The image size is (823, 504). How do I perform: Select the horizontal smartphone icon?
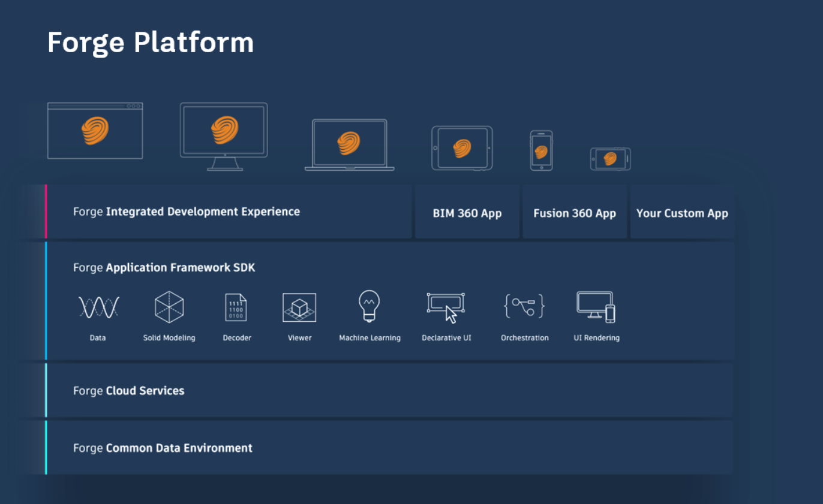(x=610, y=159)
